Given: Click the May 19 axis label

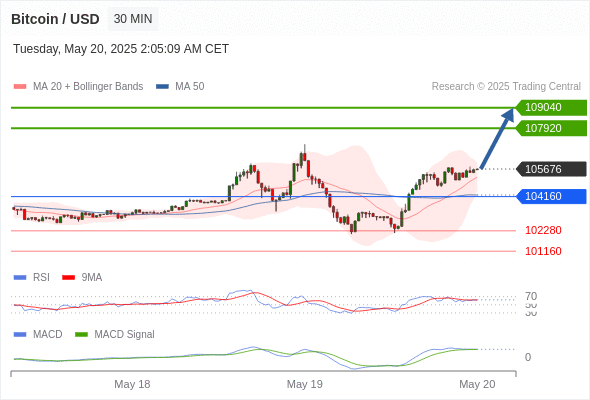Looking at the screenshot, I should pos(304,384).
